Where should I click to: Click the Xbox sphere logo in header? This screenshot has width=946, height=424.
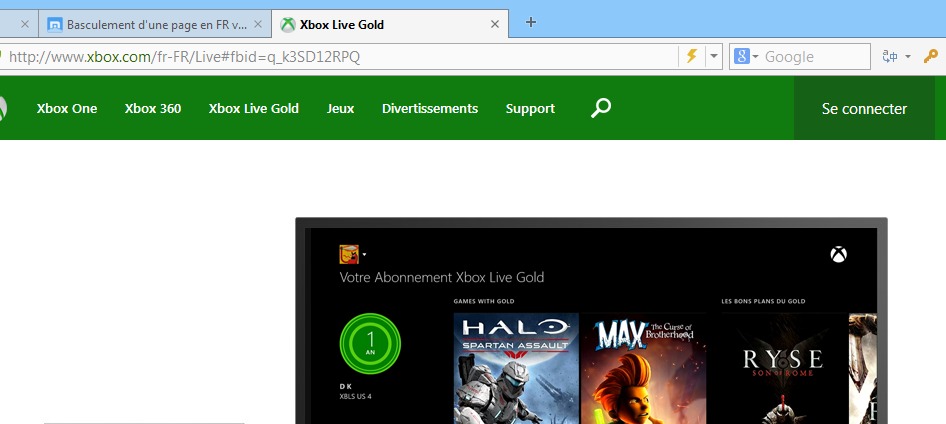(3, 109)
